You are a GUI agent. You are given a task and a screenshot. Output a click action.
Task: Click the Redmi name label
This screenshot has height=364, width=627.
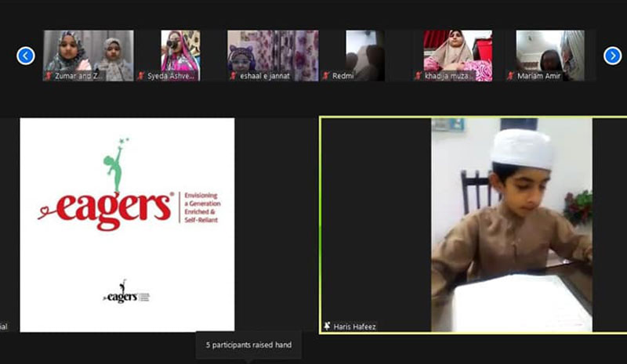click(x=342, y=75)
